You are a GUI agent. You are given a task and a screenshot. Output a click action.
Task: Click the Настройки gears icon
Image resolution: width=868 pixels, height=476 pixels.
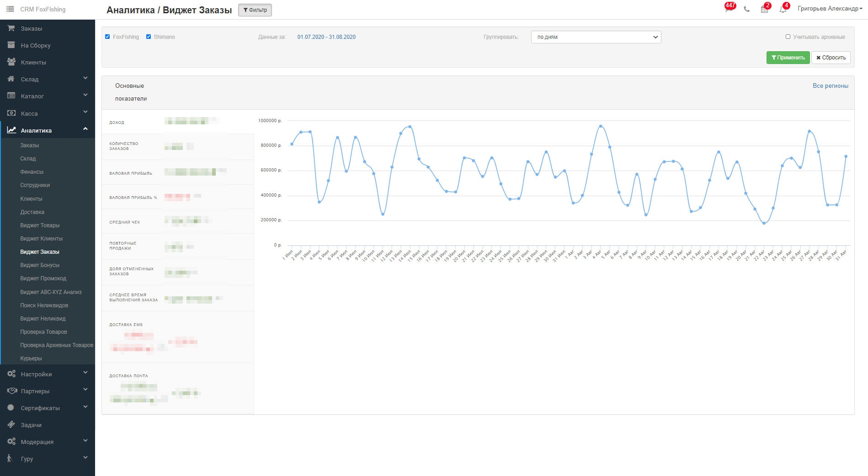point(11,374)
